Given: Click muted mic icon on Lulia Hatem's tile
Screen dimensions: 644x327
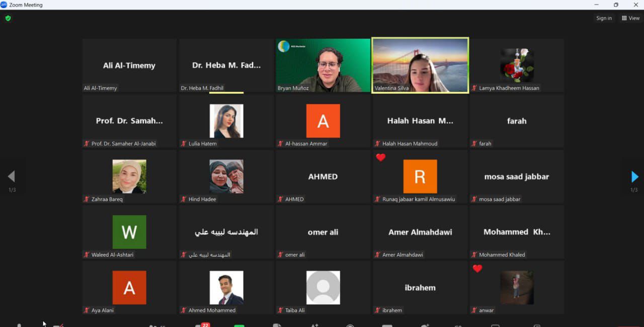Looking at the screenshot, I should pos(184,144).
